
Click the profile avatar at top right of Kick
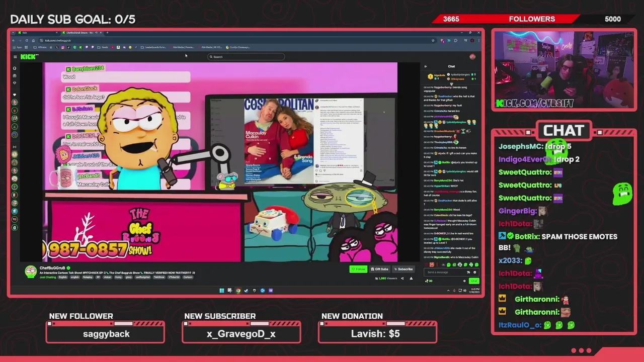click(472, 56)
